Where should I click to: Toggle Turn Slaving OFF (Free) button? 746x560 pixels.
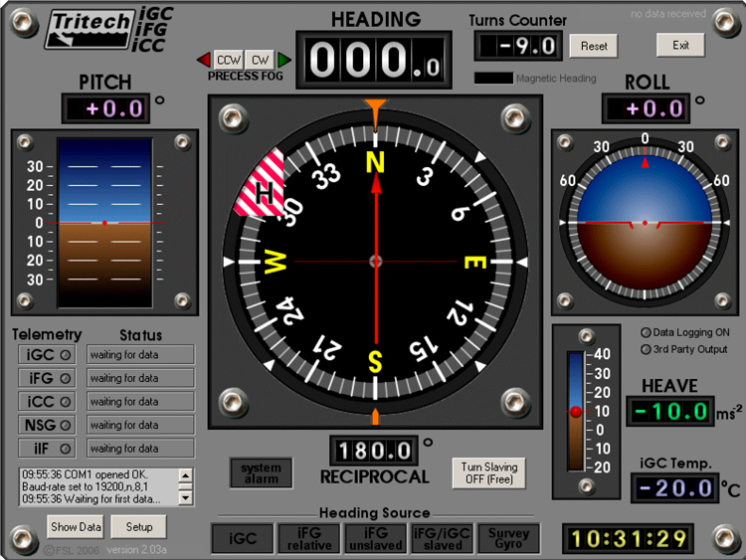[487, 473]
